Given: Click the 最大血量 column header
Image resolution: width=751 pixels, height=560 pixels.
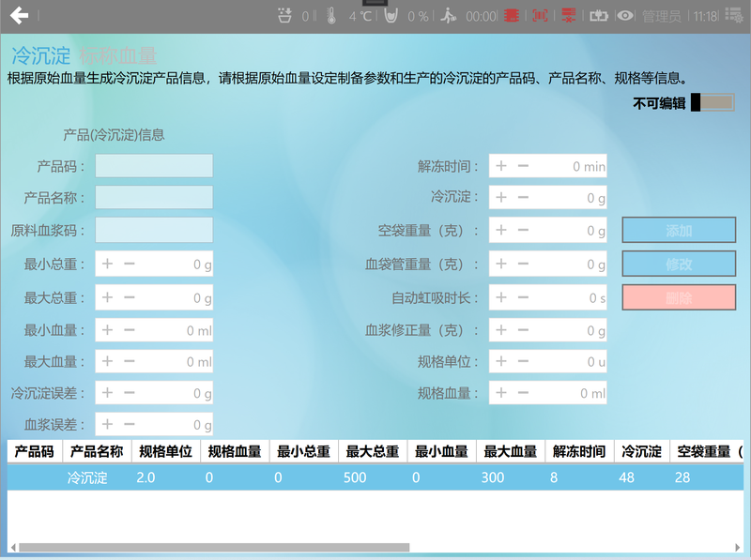Looking at the screenshot, I should coord(511,451).
